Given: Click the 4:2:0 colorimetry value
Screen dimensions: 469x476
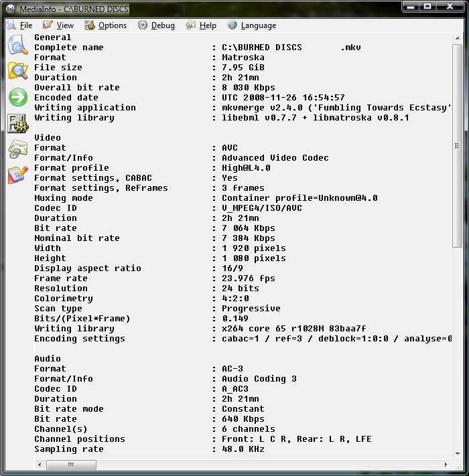Looking at the screenshot, I should [x=235, y=299].
